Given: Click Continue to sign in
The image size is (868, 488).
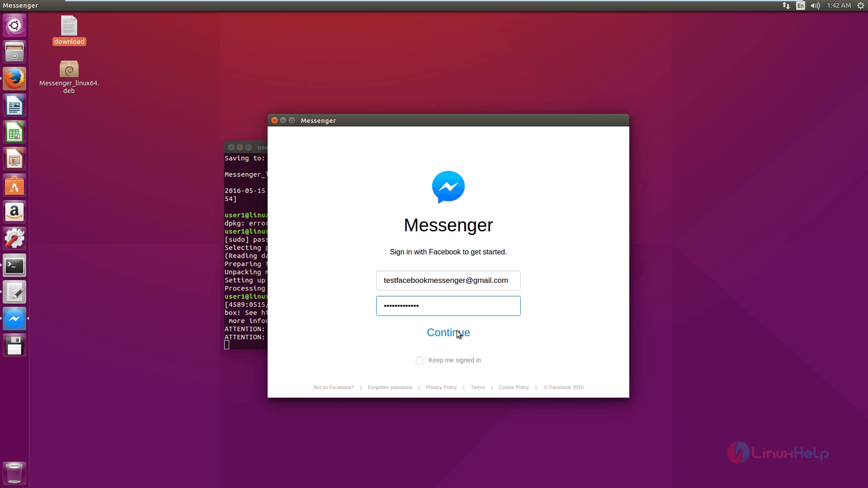Looking at the screenshot, I should 448,333.
